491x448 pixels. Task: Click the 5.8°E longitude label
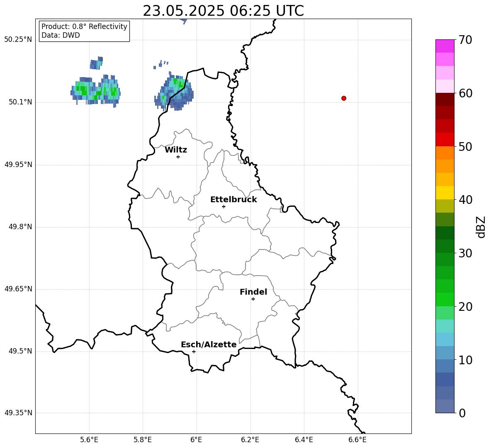coord(143,440)
